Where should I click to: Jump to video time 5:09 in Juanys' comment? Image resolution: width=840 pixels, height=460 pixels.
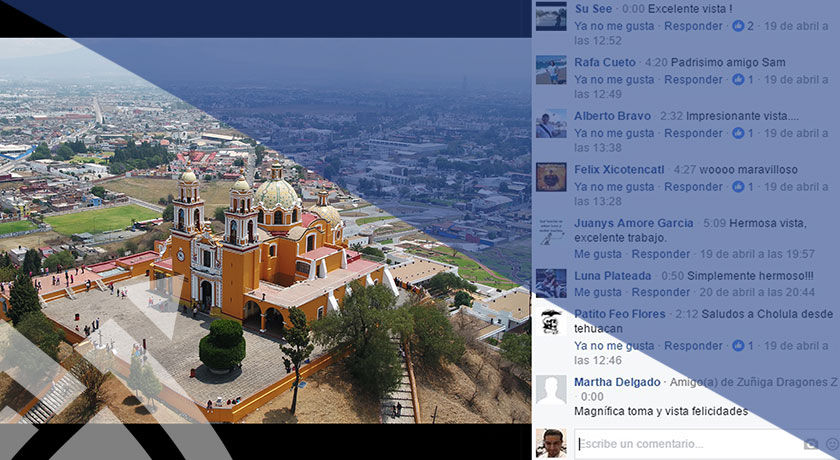click(x=714, y=223)
